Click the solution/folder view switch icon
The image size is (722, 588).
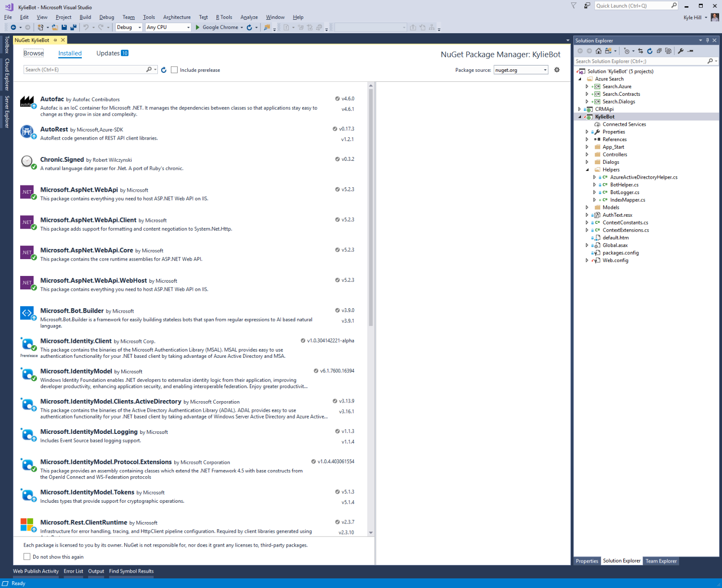tap(608, 51)
